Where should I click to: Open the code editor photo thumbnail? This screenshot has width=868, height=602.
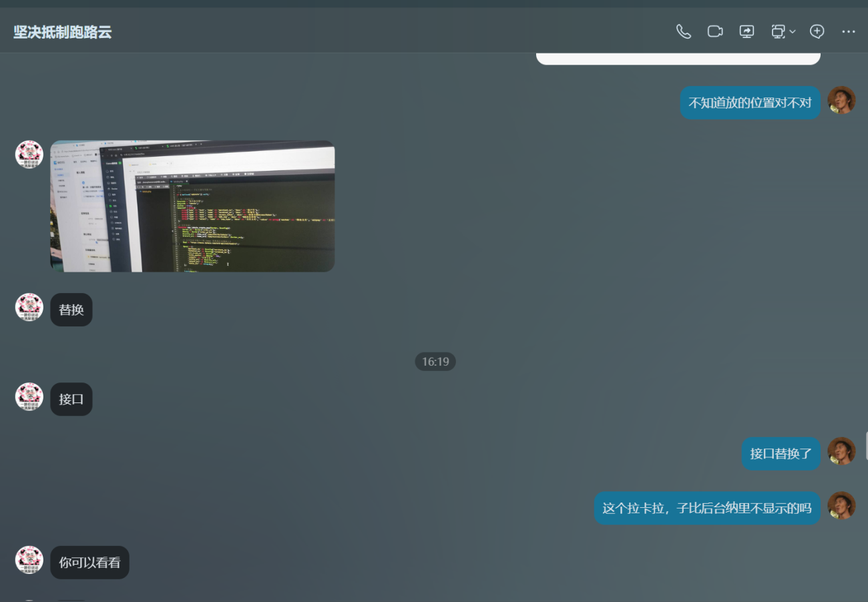tap(192, 206)
